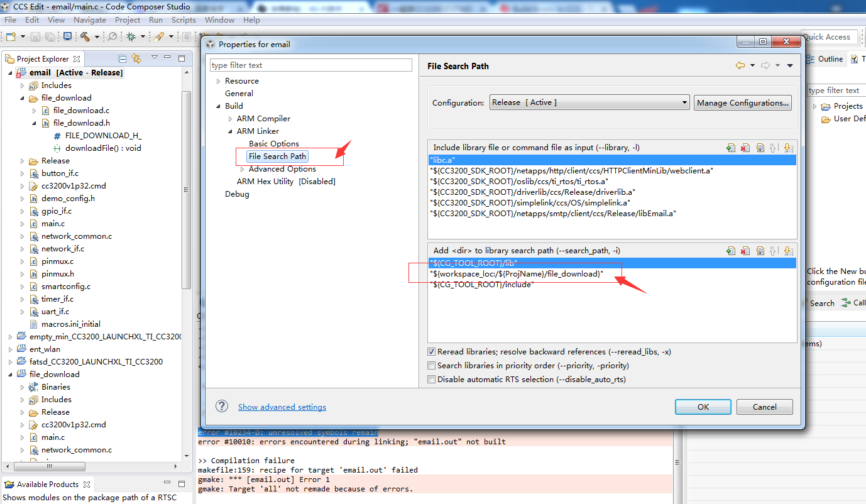Select the libEmail.a library entry

[553, 214]
